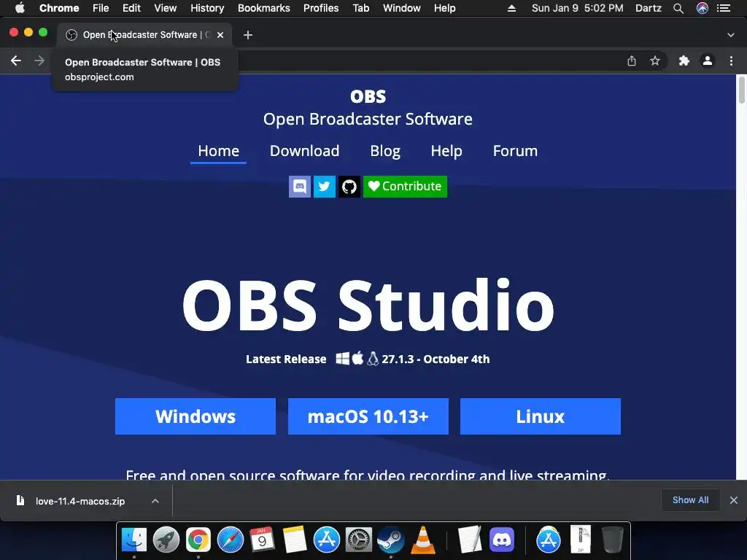Viewport: 747px width, 560px height.
Task: Open Control Center menu bar icon
Action: [x=724, y=8]
